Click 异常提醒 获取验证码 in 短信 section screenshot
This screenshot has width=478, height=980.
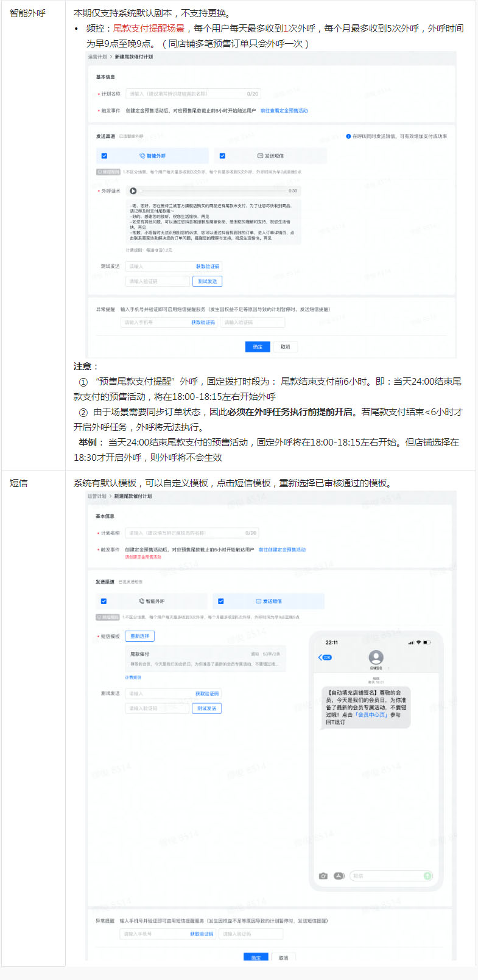click(202, 934)
